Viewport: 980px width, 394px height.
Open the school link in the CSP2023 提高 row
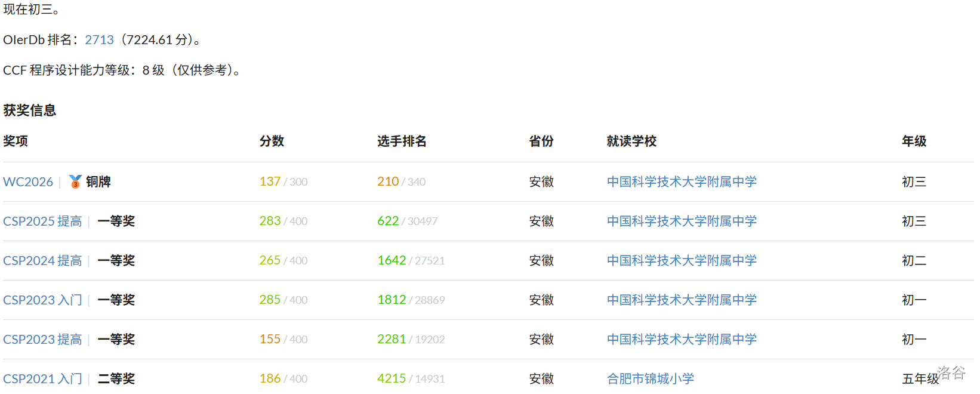[x=682, y=339]
